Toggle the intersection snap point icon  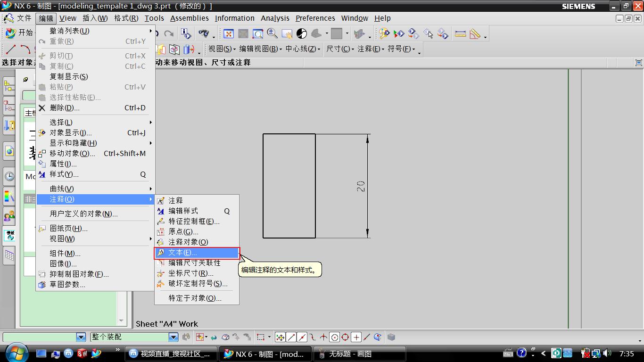click(x=323, y=337)
